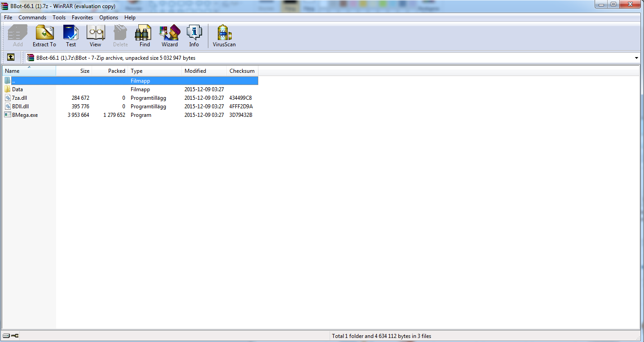Sort by Checksum column header

242,71
